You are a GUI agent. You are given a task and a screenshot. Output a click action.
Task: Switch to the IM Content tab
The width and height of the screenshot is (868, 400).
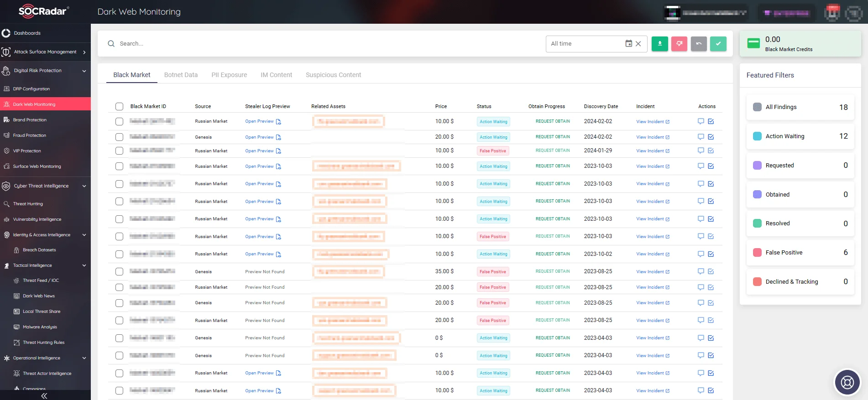coord(276,75)
